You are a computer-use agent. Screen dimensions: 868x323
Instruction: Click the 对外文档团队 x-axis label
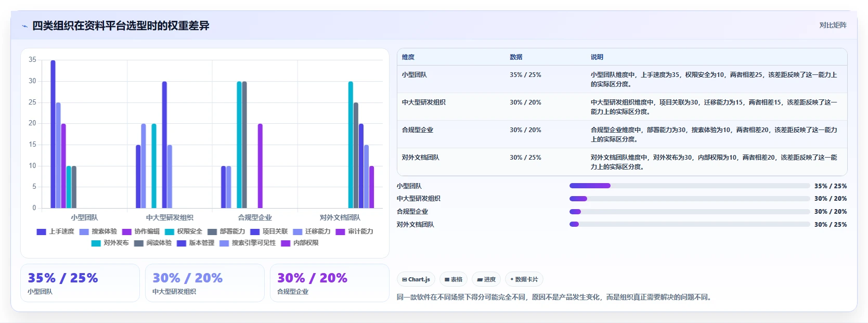[x=340, y=217]
